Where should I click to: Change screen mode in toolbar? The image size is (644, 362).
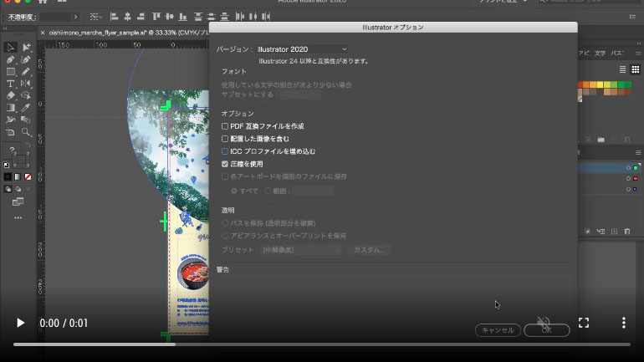tap(18, 202)
